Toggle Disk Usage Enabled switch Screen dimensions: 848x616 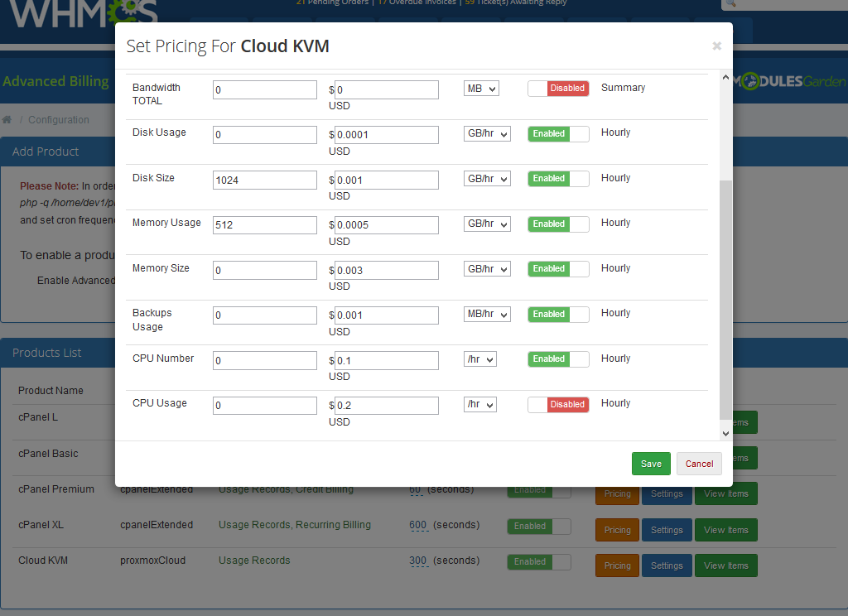pos(558,133)
